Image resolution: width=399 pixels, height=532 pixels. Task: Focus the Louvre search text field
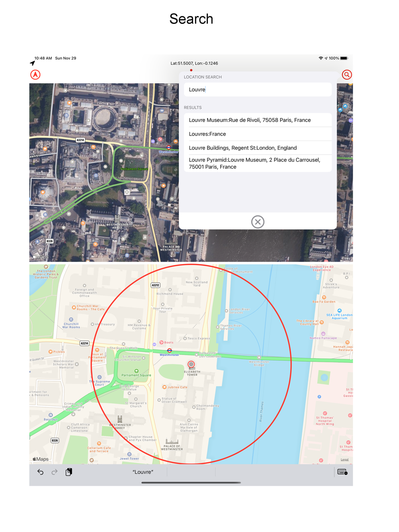(x=258, y=90)
